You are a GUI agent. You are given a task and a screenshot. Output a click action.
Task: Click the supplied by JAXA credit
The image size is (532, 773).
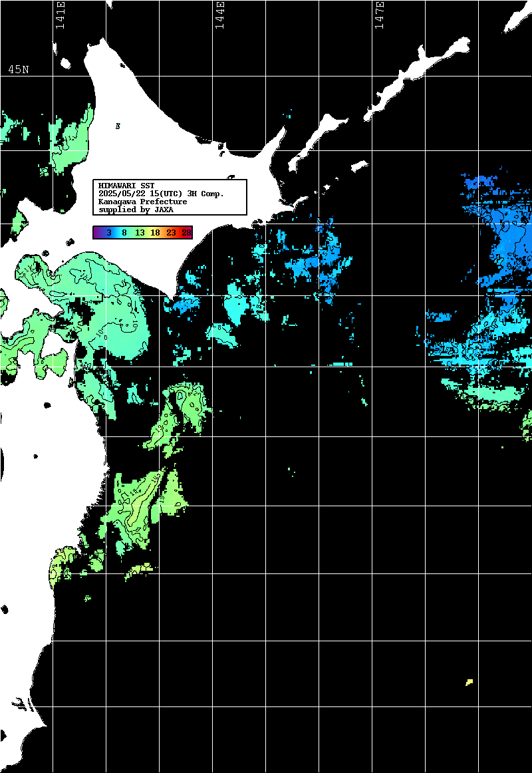point(136,210)
